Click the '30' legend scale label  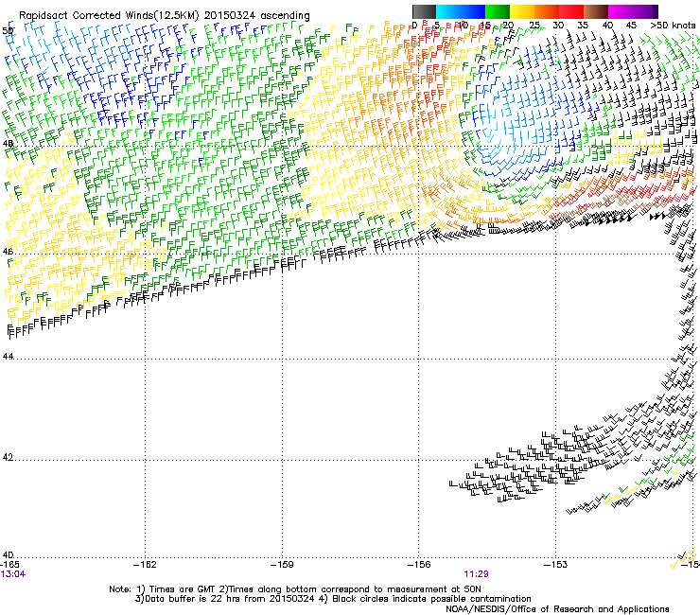[x=558, y=26]
